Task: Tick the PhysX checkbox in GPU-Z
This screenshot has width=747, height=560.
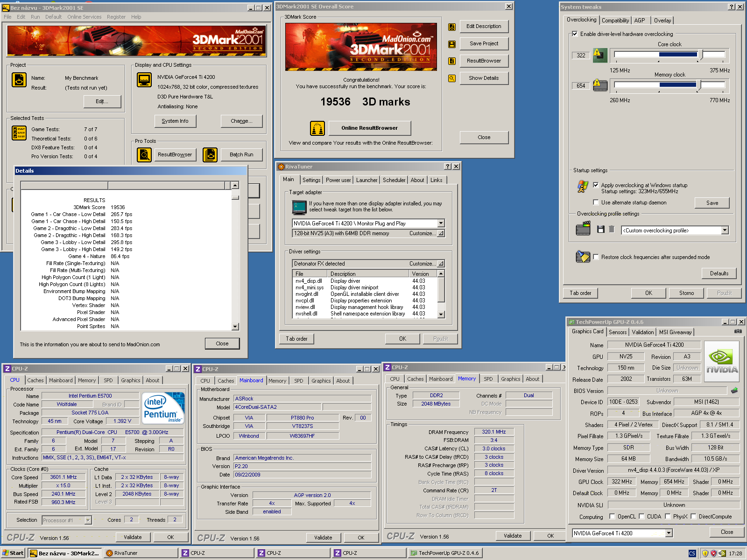Action: 668,516
